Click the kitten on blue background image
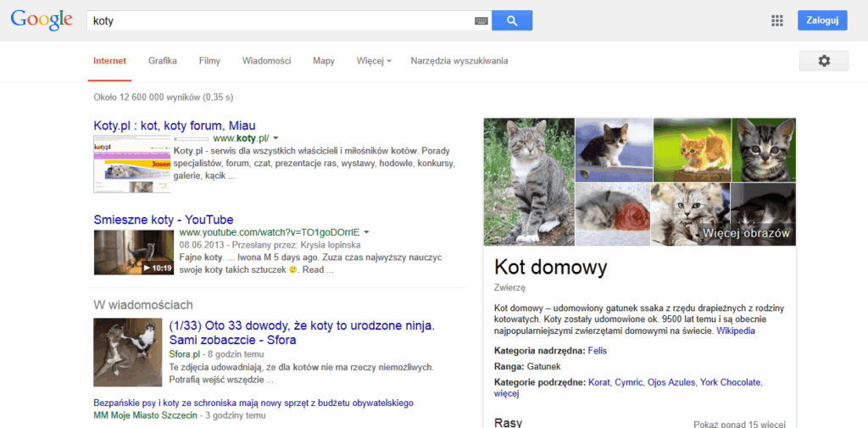 coord(614,149)
